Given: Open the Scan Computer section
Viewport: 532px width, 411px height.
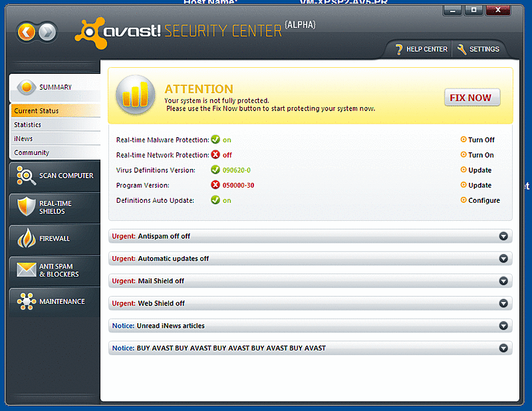Looking at the screenshot, I should (x=55, y=176).
